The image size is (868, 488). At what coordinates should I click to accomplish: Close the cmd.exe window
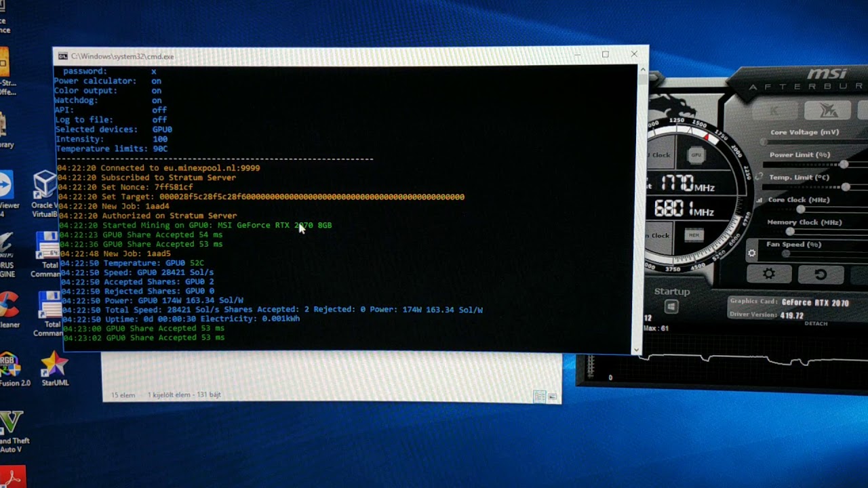pos(634,54)
